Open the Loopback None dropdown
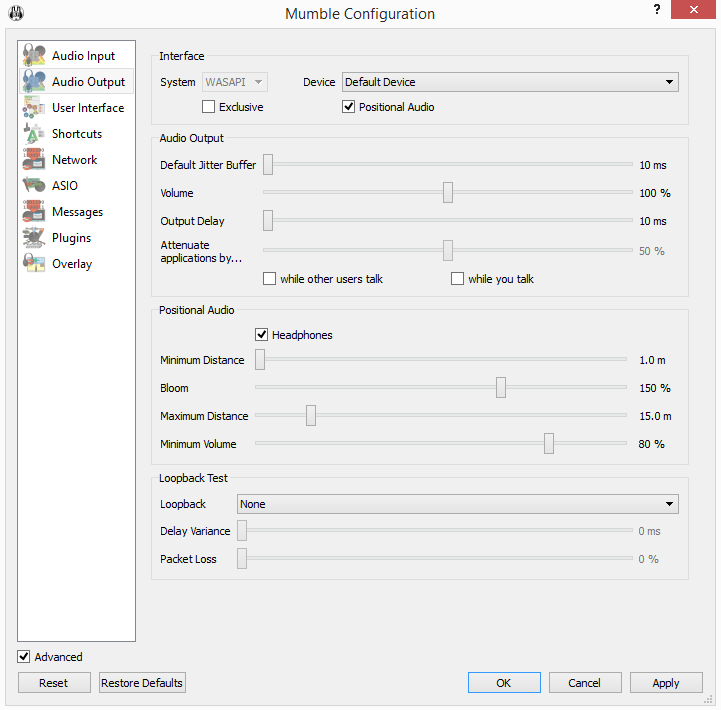This screenshot has height=710, width=721. pyautogui.click(x=458, y=504)
